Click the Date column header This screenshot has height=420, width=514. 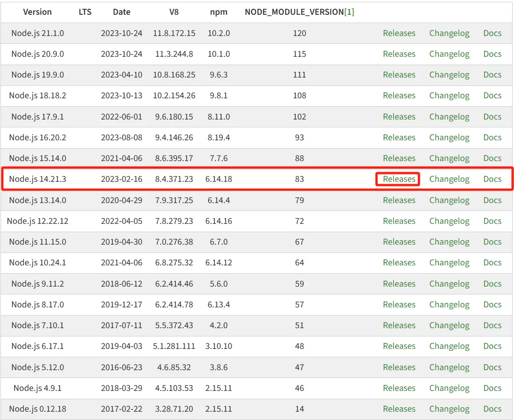tap(122, 12)
